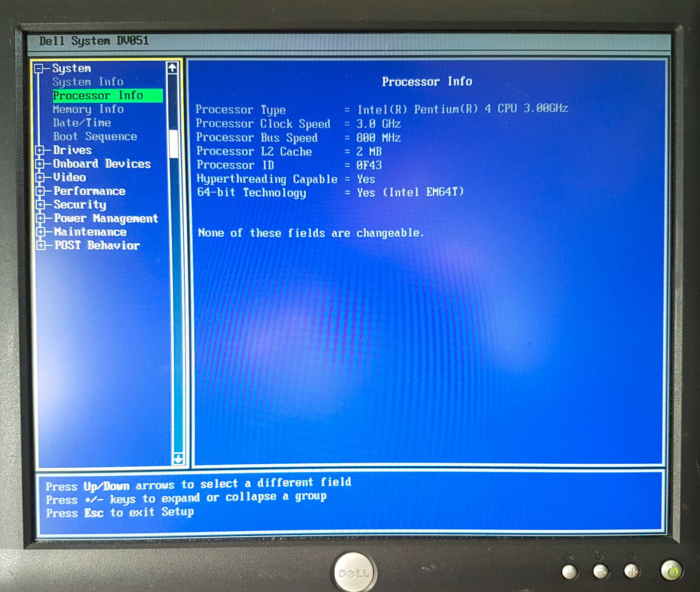Click the 0F43 processor ID value
Screen dimensions: 700x592
point(369,165)
